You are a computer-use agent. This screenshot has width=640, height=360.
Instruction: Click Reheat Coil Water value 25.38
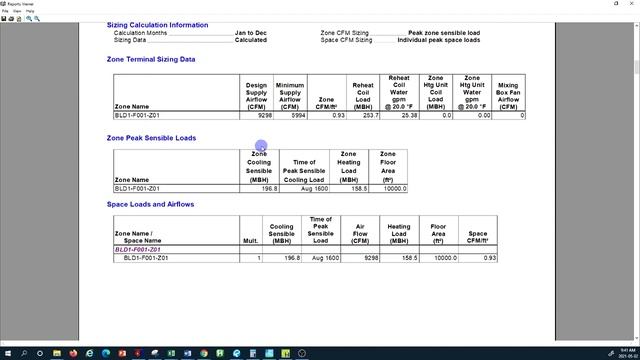[x=409, y=116]
